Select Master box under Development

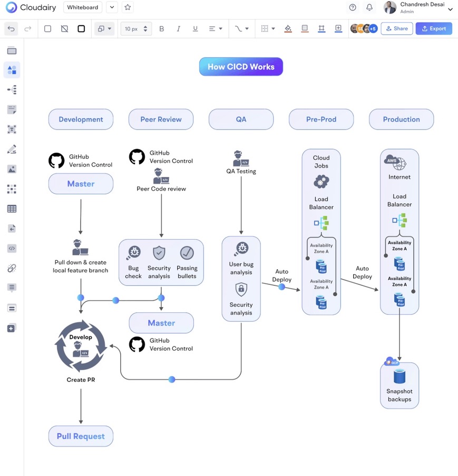[x=81, y=184]
